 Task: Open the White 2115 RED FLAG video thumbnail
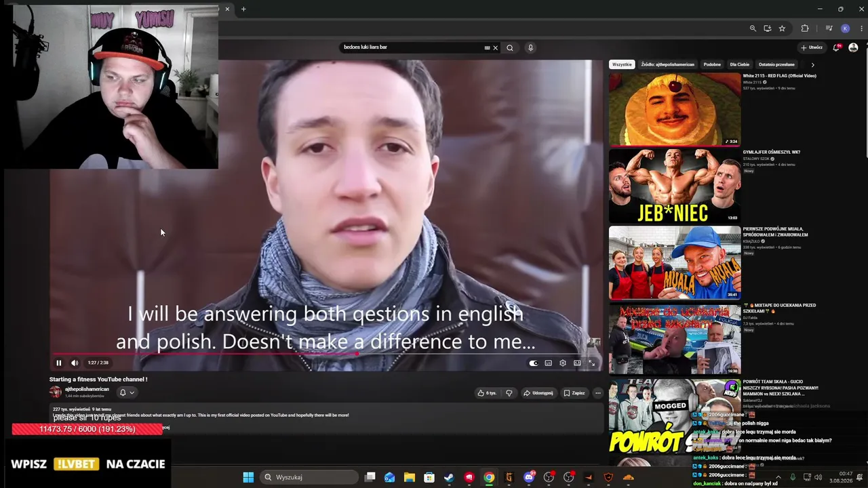coord(675,109)
